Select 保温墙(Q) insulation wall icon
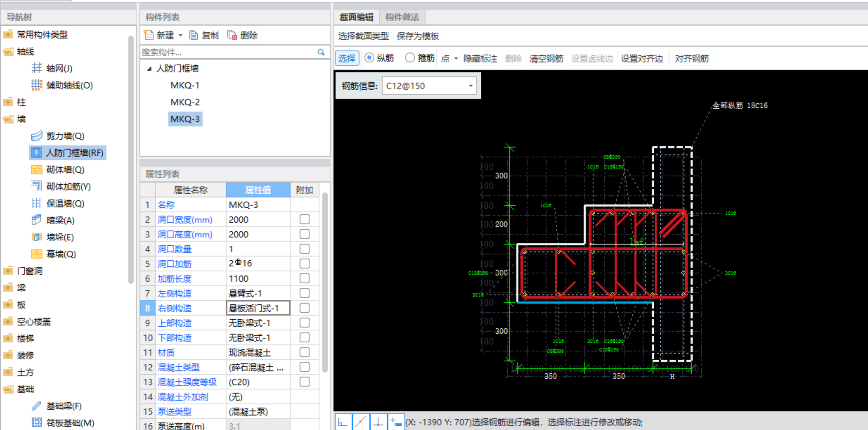 coord(37,204)
